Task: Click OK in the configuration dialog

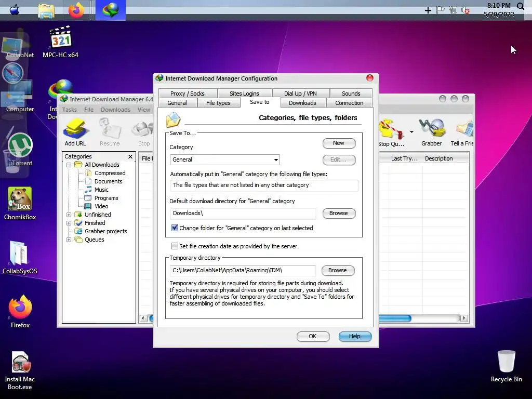Action: pos(313,336)
